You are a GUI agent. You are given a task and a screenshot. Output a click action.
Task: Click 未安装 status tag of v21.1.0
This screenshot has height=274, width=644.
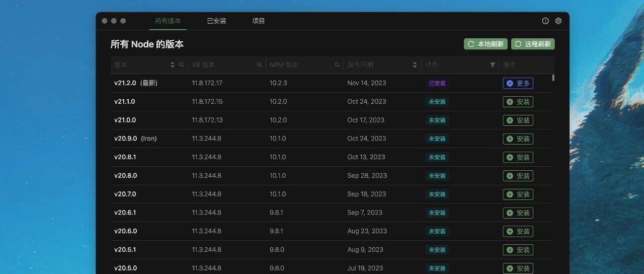(x=437, y=102)
